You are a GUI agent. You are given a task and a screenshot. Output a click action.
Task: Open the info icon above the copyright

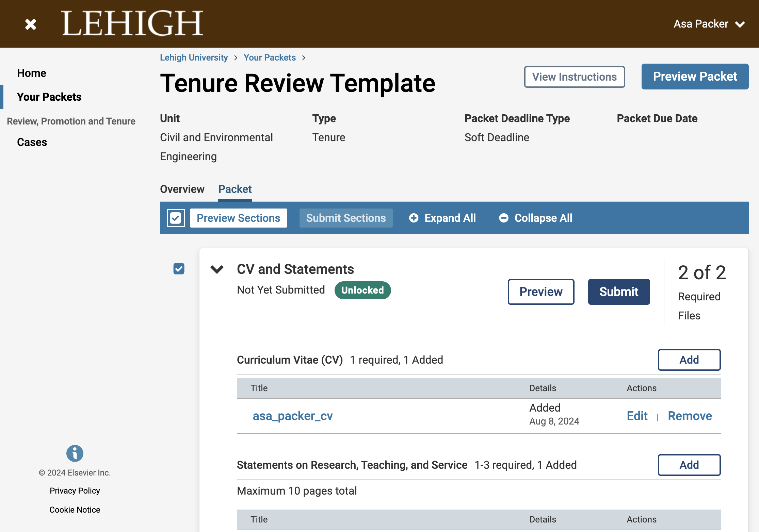tap(75, 453)
